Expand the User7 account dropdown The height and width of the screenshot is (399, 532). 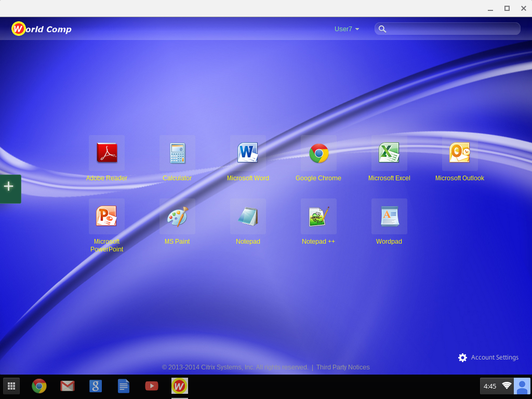click(x=347, y=29)
